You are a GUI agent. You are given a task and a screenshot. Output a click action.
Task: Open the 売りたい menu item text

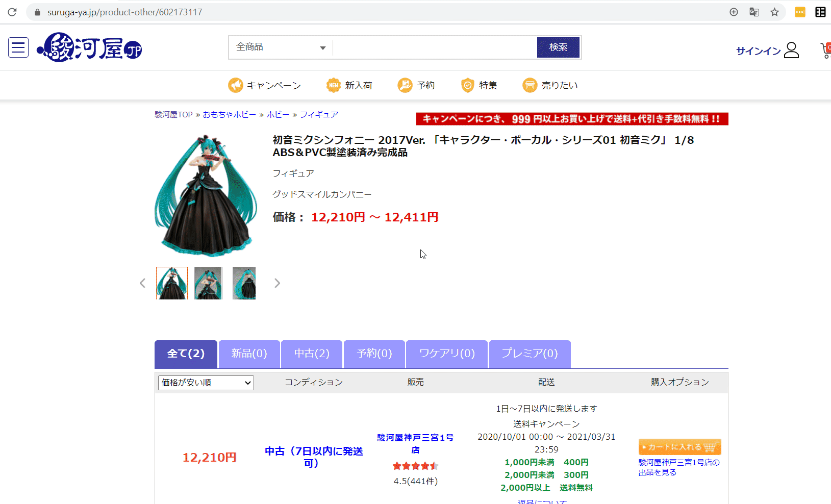click(x=560, y=86)
